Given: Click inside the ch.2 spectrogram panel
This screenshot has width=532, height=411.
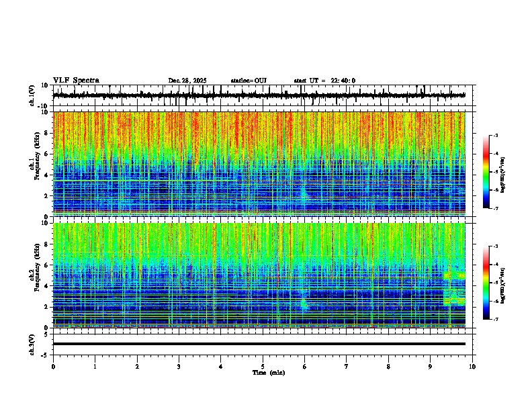Looking at the screenshot, I should (259, 275).
